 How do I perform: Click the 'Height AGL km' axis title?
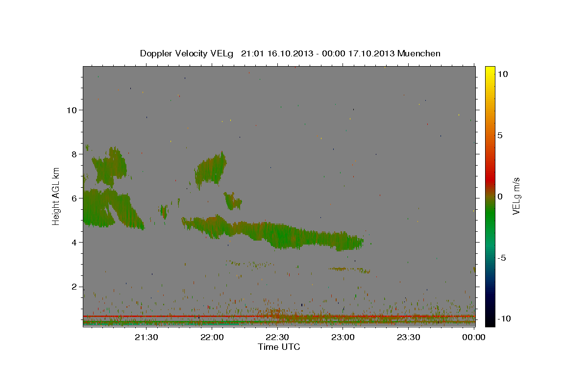[56, 196]
